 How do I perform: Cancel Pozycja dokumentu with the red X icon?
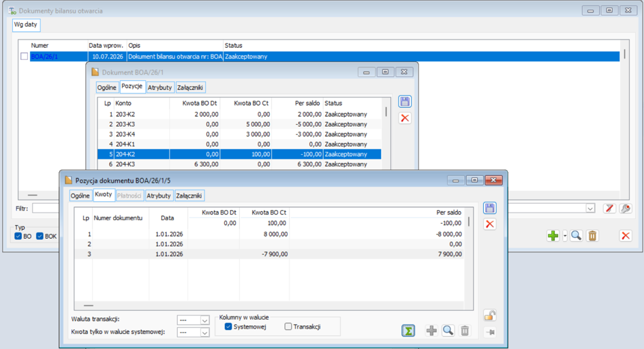[489, 224]
